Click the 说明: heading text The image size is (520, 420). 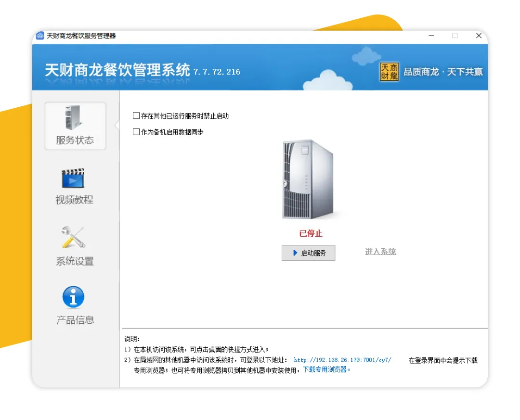132,339
